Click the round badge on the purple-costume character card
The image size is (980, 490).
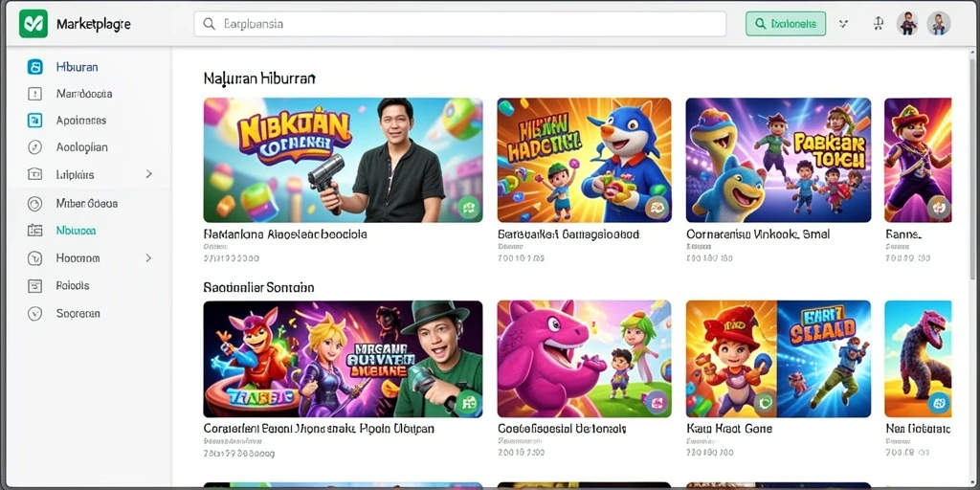(x=939, y=207)
